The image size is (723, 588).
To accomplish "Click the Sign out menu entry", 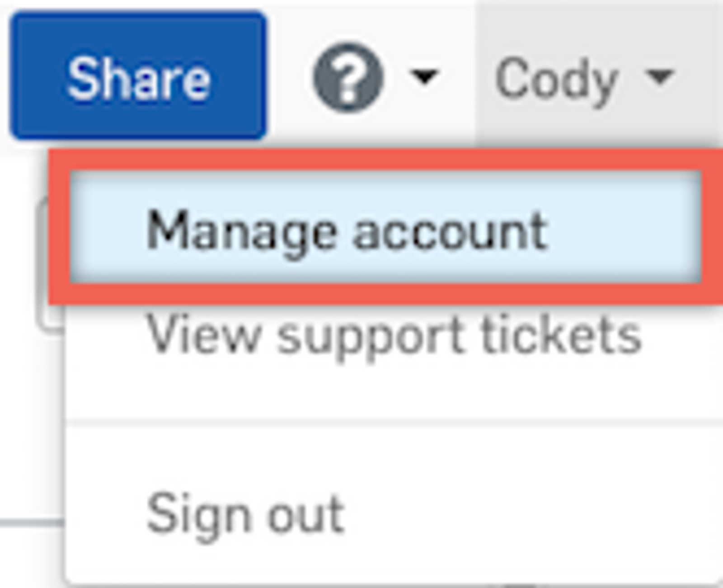I will point(246,514).
